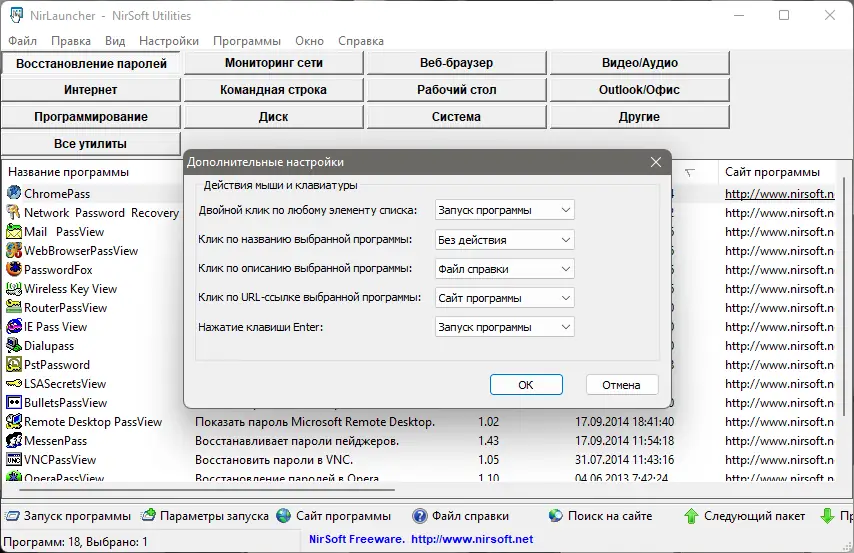Click the Параметры запуска toolbar icon
The height and width of the screenshot is (553, 854).
point(148,515)
